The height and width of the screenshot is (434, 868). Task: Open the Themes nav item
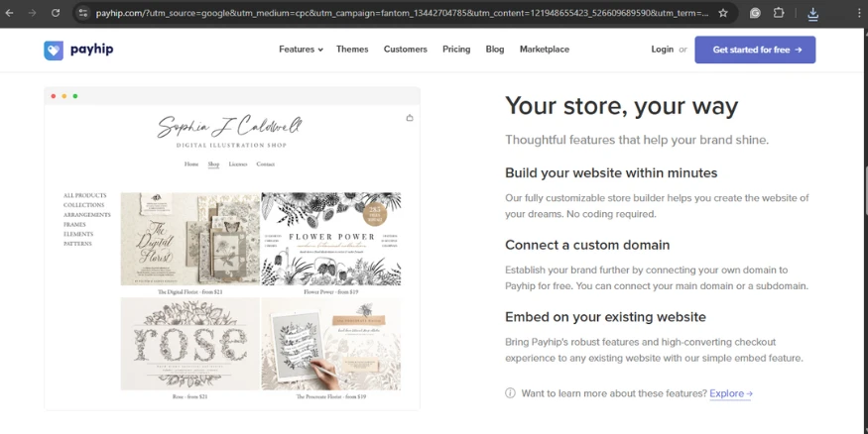352,50
